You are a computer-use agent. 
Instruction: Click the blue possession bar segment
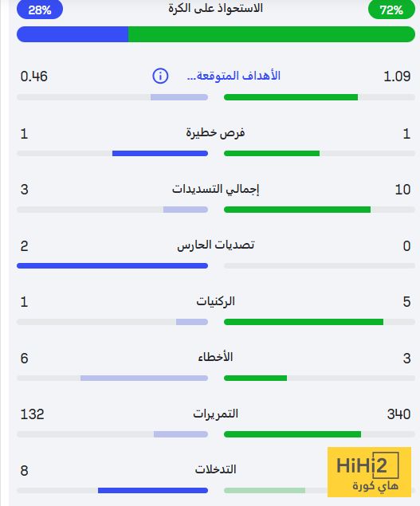[x=73, y=34]
